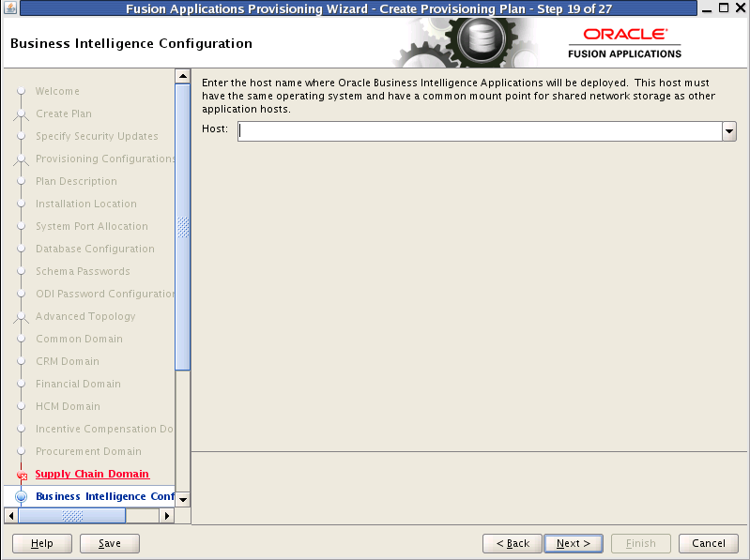This screenshot has width=750, height=560.
Task: Select the Create Plan step
Action: [64, 114]
